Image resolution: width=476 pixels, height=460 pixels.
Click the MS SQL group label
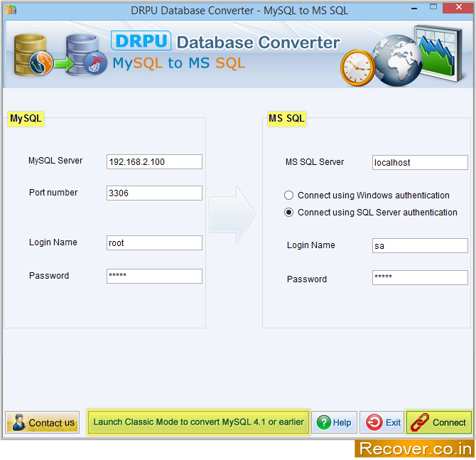coord(286,118)
